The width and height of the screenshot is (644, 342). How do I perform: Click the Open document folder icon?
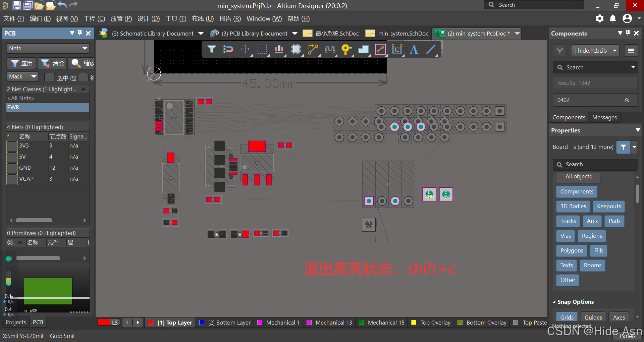click(39, 5)
